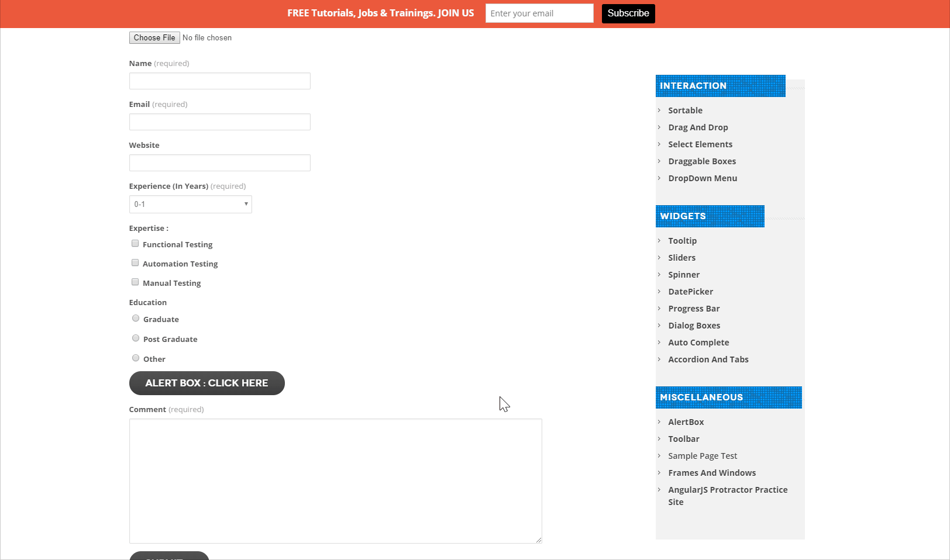Open the AlertBox link
The image size is (950, 560).
point(686,422)
